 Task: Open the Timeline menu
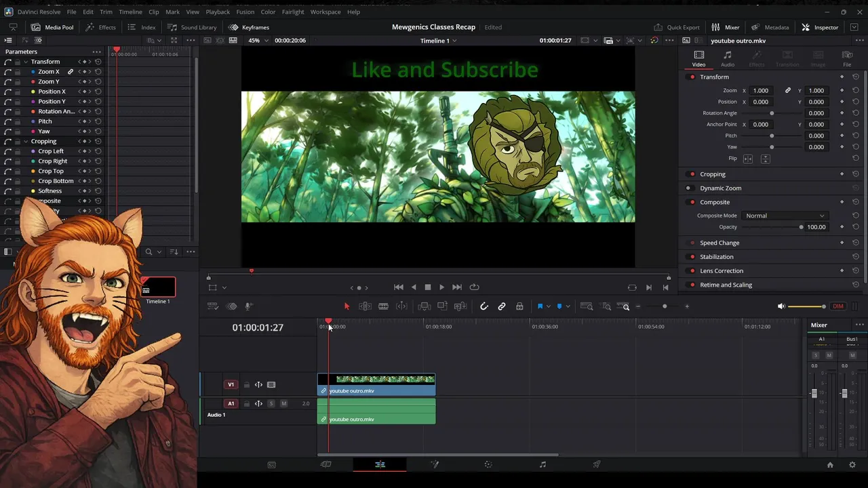tap(130, 12)
